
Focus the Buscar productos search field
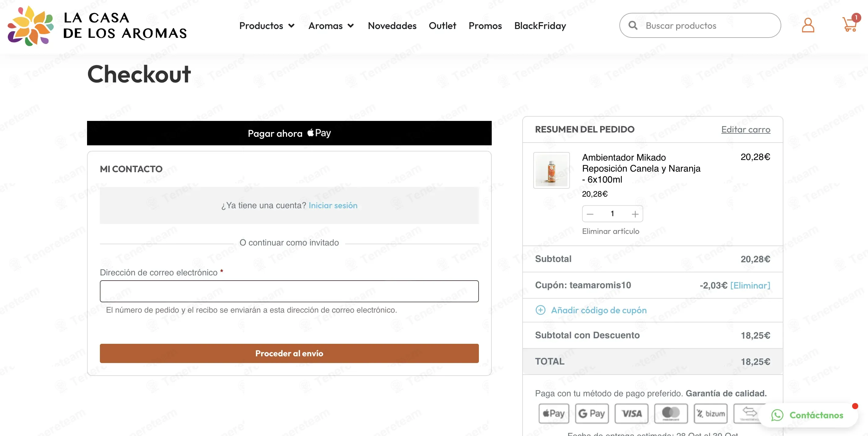click(x=700, y=25)
